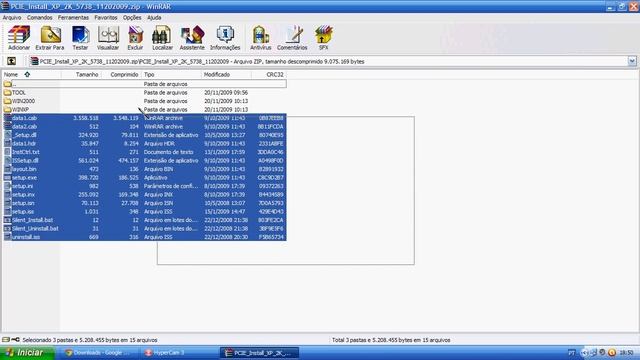Click the Extrair Para toolbar icon
640x360 pixels.
click(x=50, y=38)
